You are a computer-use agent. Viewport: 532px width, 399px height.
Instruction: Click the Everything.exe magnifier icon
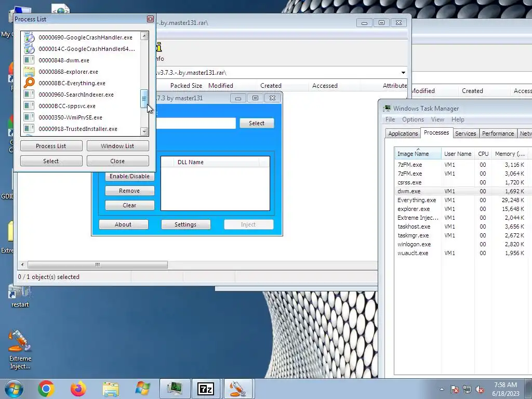click(29, 83)
